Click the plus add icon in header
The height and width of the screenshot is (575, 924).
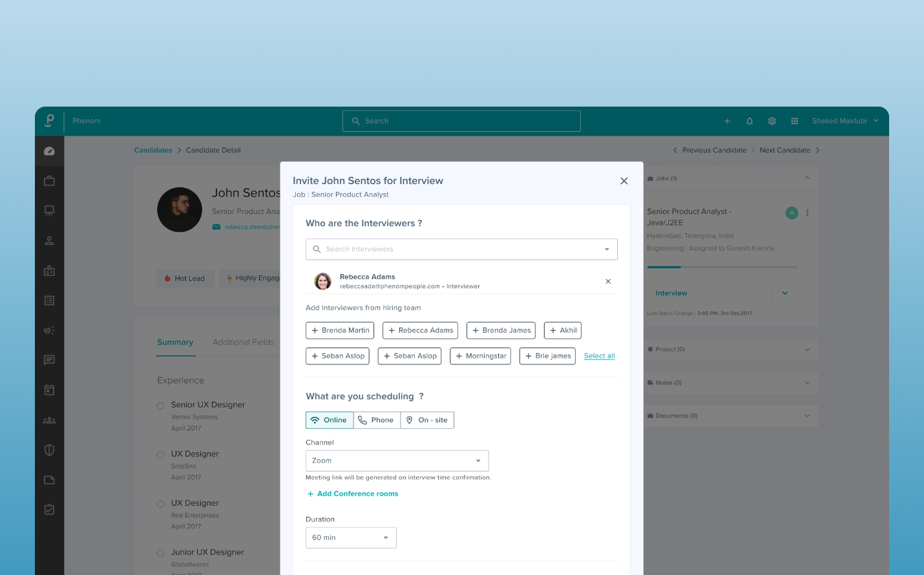727,121
